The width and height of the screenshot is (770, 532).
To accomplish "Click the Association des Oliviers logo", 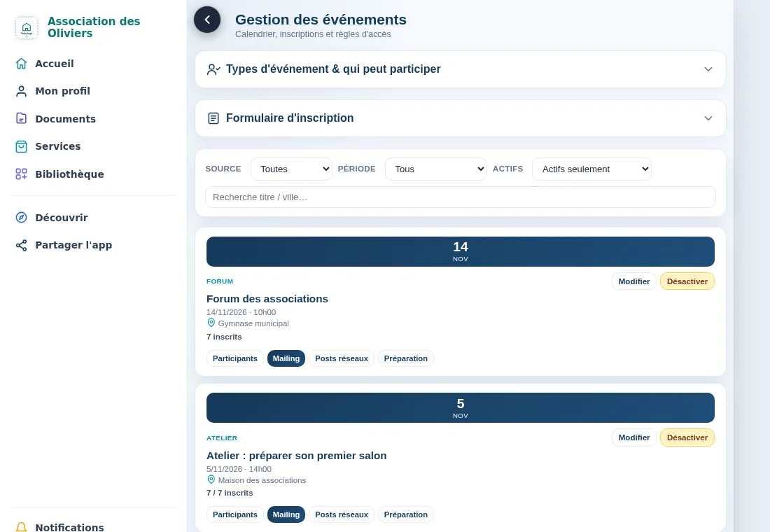I will coord(27,27).
